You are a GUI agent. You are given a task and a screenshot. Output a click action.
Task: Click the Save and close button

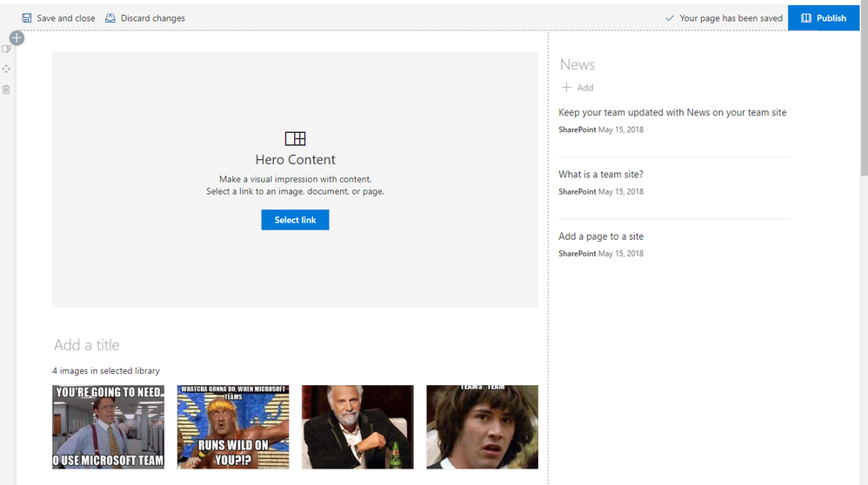pos(58,18)
